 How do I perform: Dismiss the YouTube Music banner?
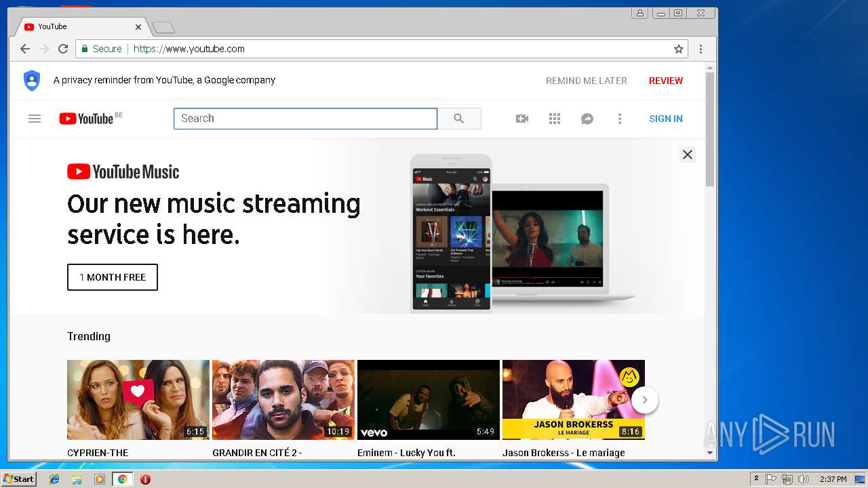click(687, 155)
